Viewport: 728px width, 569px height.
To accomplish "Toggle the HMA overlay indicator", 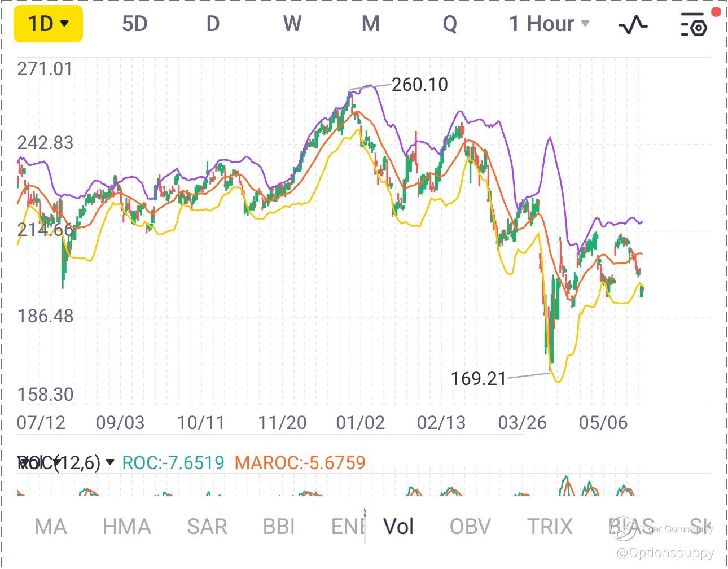I will 126,527.
